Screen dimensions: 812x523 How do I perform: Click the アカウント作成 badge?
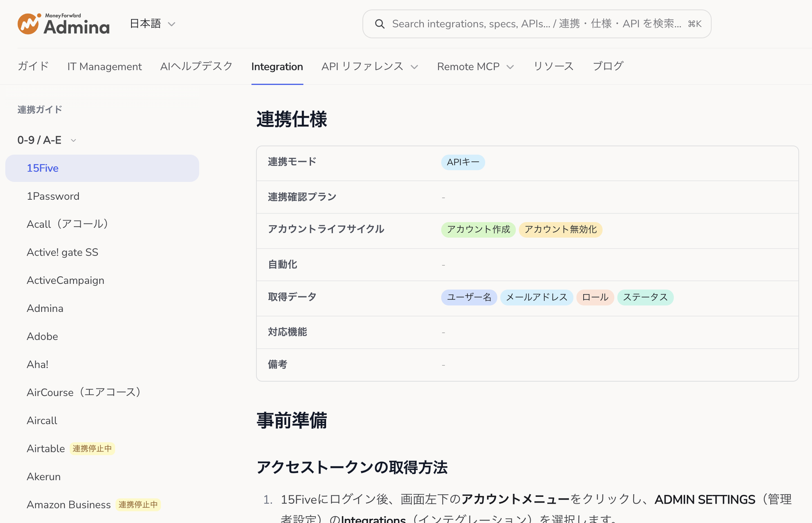[x=478, y=229]
